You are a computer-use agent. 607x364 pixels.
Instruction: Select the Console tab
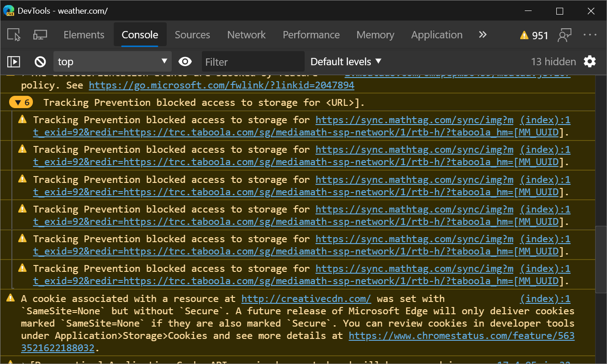point(140,35)
